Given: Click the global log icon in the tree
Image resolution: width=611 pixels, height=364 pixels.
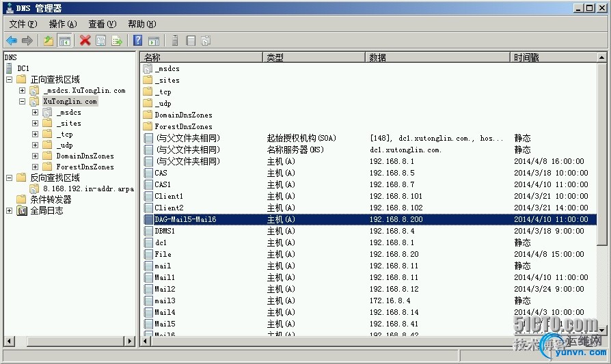Looking at the screenshot, I should click(x=22, y=210).
